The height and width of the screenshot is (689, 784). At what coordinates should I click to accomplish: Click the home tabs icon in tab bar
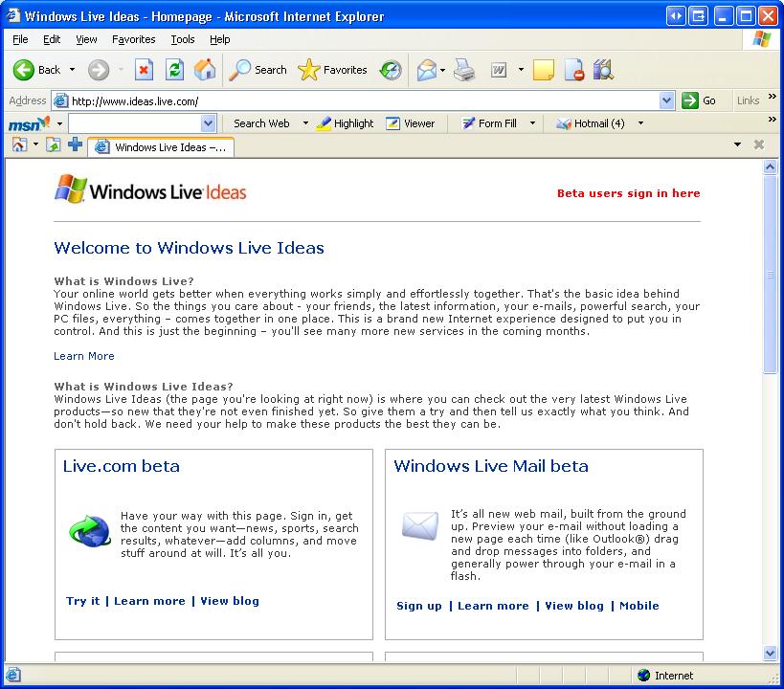coord(19,144)
